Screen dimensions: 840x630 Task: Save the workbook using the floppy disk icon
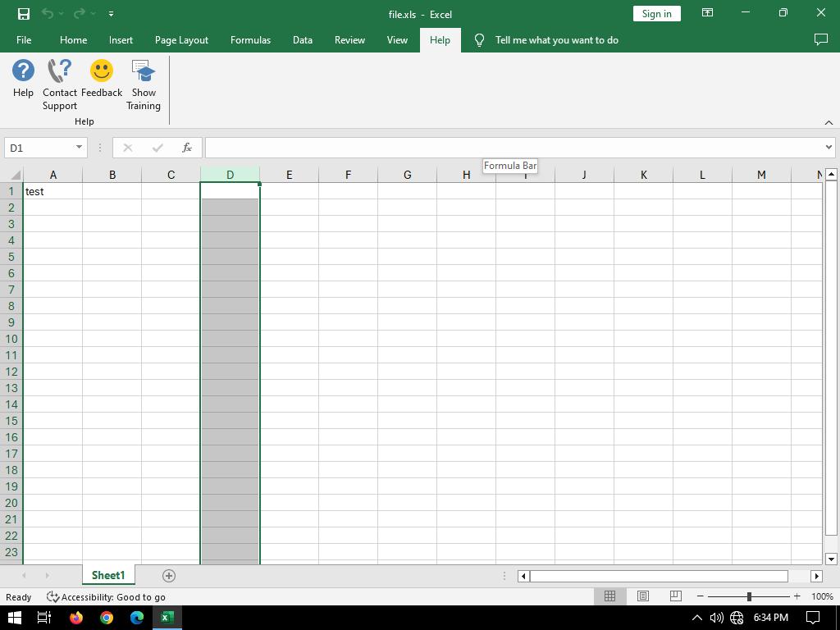click(24, 13)
